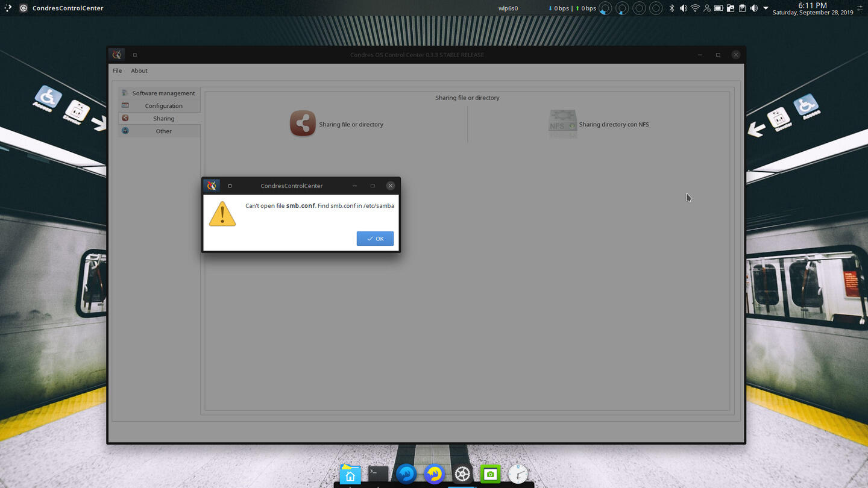Screen dimensions: 868x488
Task: Click the pin button in main window titlebar
Action: pyautogui.click(x=135, y=55)
